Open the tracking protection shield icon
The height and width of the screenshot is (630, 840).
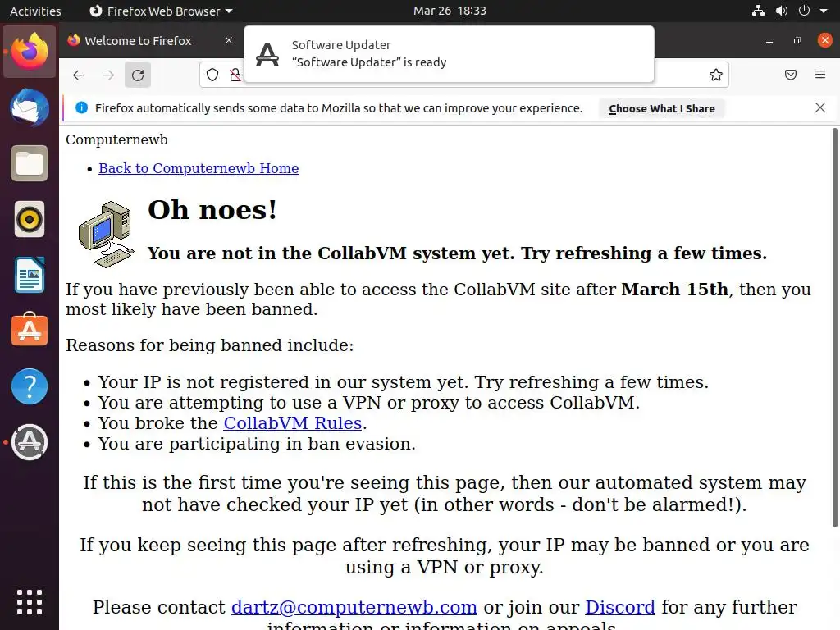pyautogui.click(x=212, y=75)
